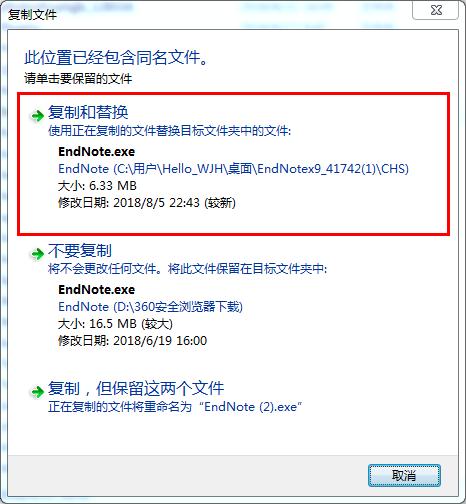Click the 大小: 16.5 MB (较大) line
The image size is (466, 504).
click(x=115, y=324)
